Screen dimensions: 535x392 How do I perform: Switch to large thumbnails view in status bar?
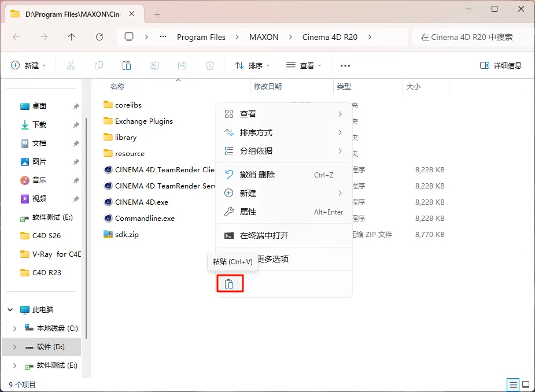point(526,385)
